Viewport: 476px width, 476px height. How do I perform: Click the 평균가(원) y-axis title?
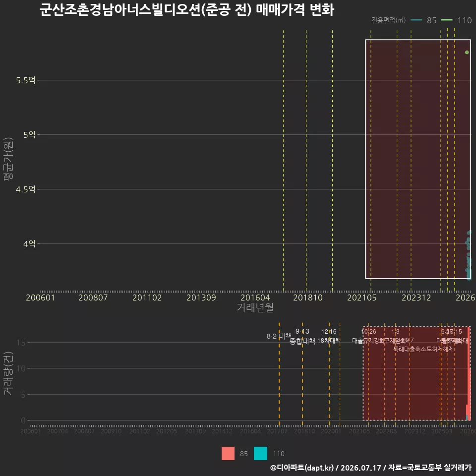8,159
